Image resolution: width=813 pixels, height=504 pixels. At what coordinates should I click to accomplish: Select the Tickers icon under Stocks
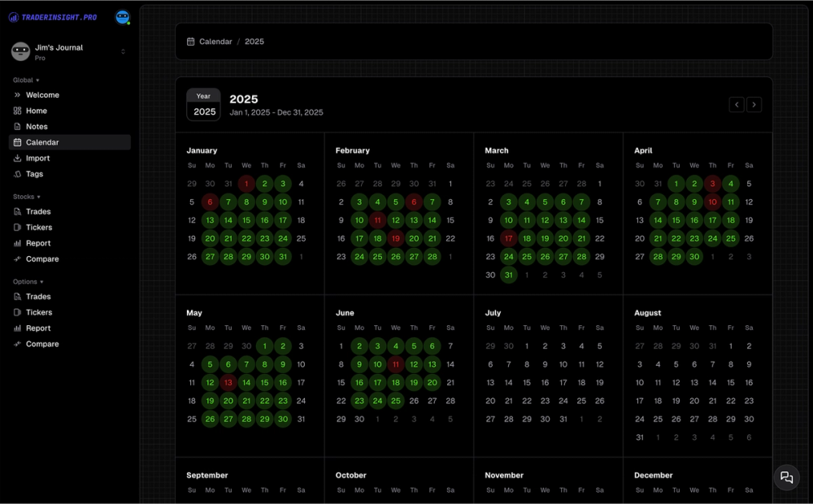[18, 227]
